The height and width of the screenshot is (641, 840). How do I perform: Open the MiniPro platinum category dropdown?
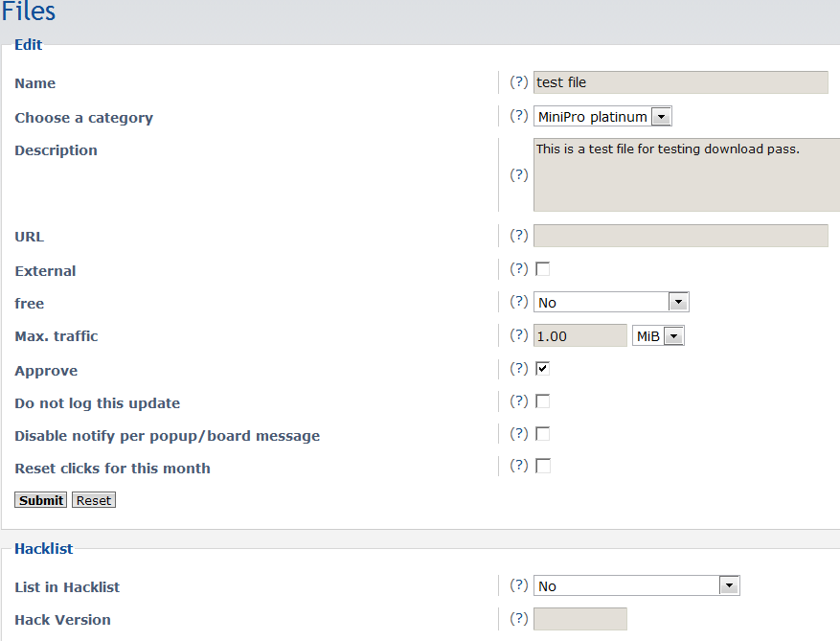pos(603,117)
